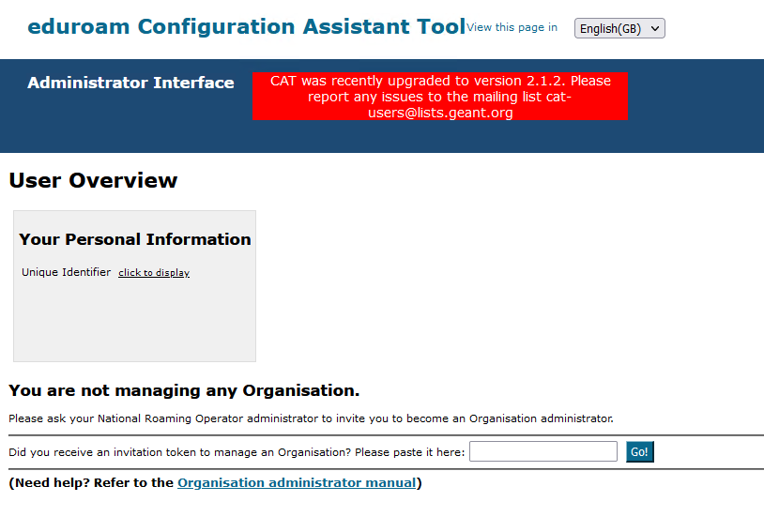
Task: Click the red CAT upgrade notice banner
Action: (440, 96)
